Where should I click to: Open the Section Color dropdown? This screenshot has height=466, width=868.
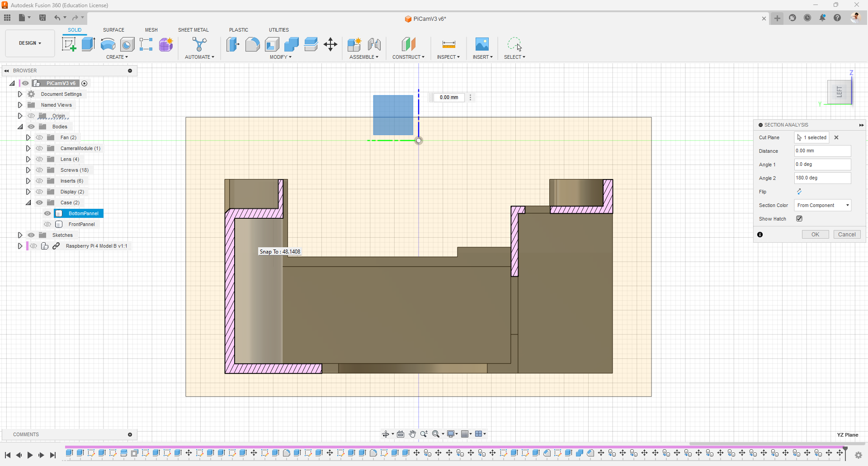coord(822,205)
